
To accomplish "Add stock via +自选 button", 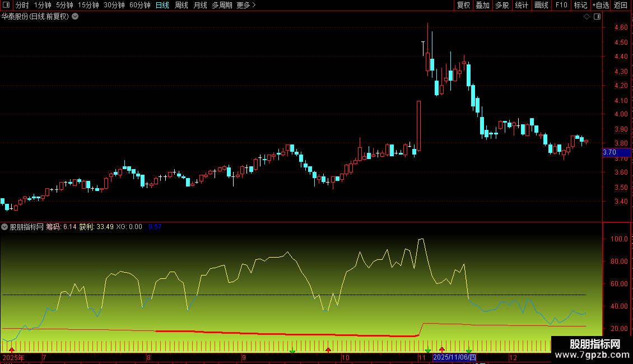I will pyautogui.click(x=601, y=5).
